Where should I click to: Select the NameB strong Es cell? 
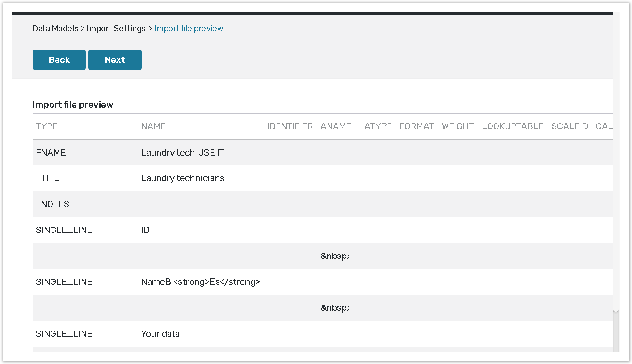pos(201,282)
